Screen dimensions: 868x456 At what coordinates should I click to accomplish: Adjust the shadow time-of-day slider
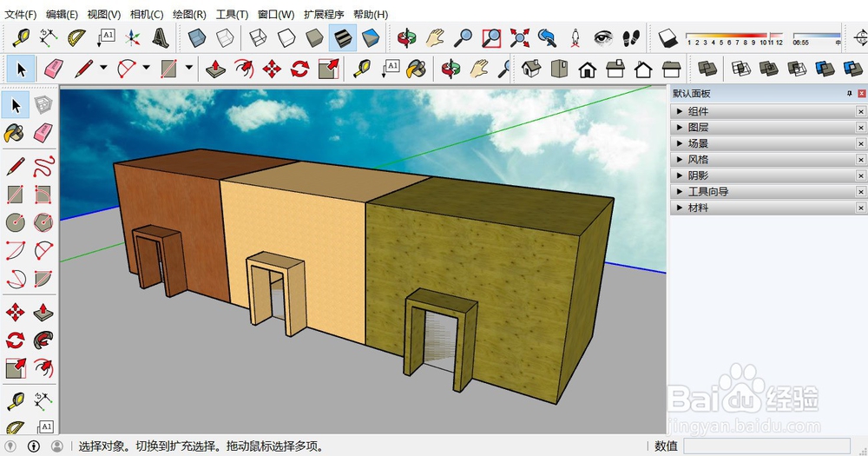pos(817,37)
